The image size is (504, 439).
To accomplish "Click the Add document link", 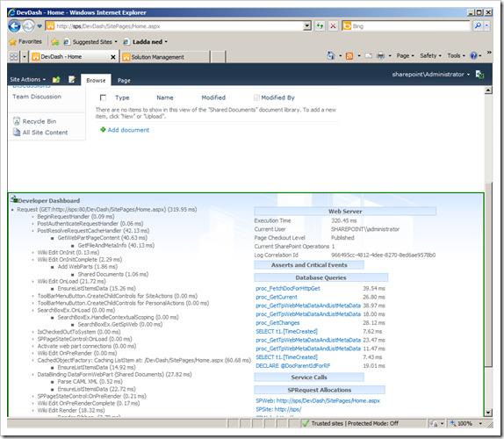I will [128, 130].
